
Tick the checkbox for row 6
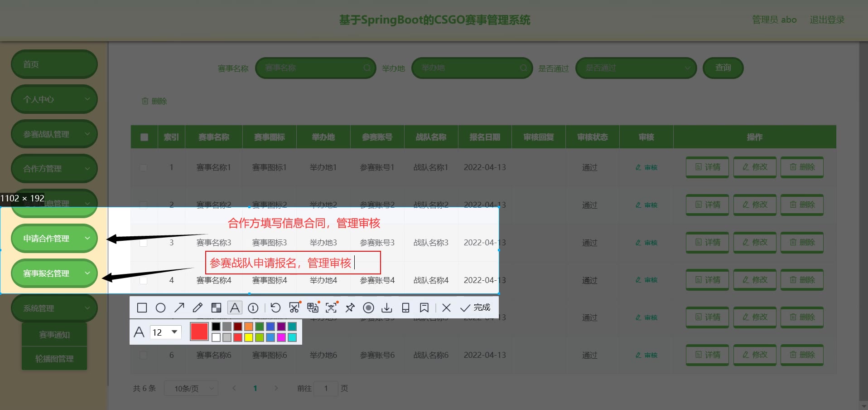click(x=144, y=355)
